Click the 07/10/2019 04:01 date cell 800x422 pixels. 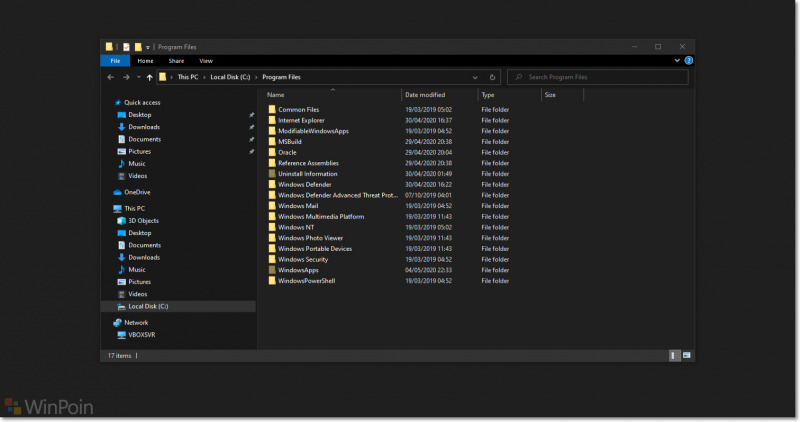(x=428, y=195)
